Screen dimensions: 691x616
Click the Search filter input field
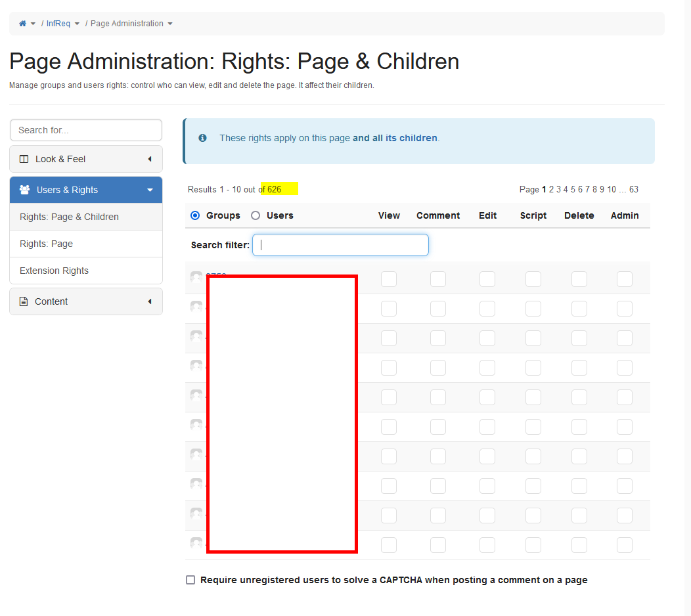[x=340, y=245]
